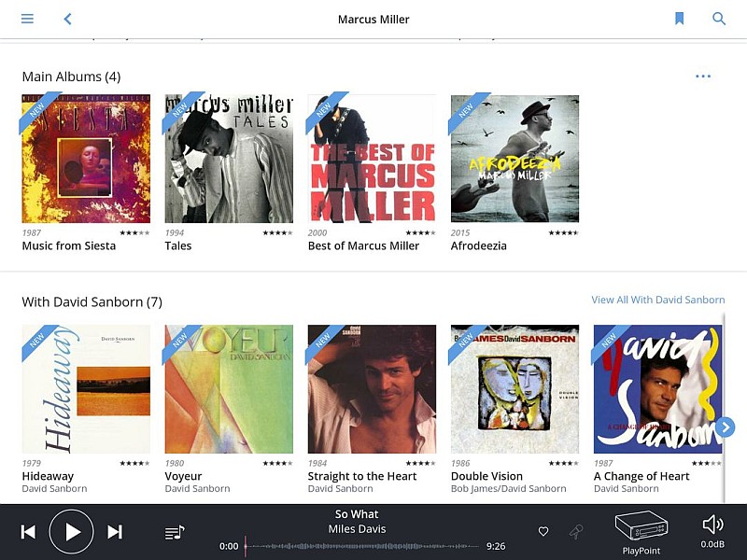The width and height of the screenshot is (747, 560).
Task: Skip to previous track
Action: click(28, 532)
